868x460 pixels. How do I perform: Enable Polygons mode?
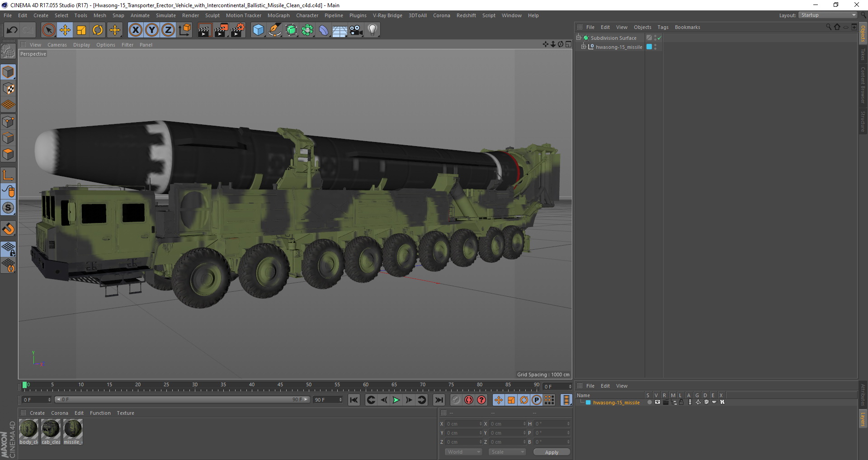tap(8, 154)
